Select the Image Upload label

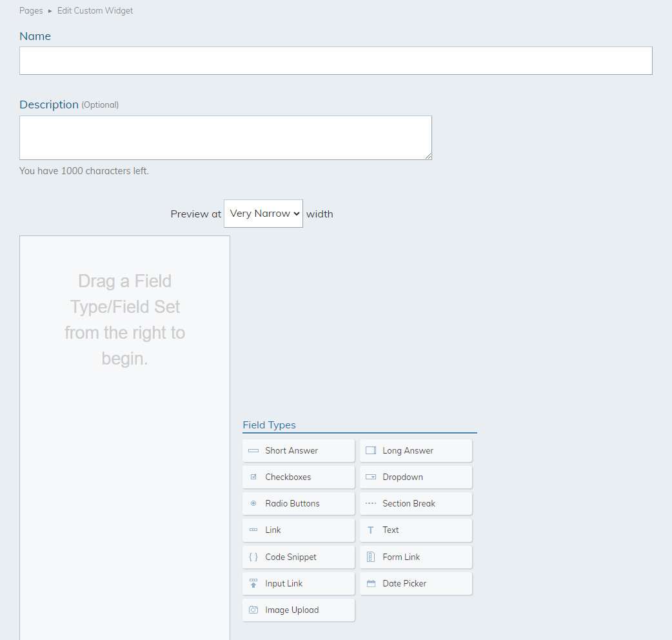[292, 610]
